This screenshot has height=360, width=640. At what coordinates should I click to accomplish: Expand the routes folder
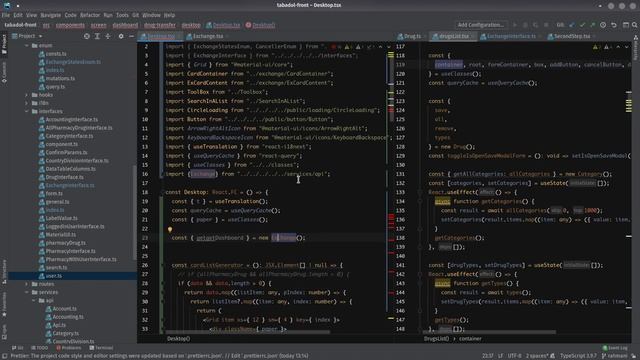pos(27,284)
